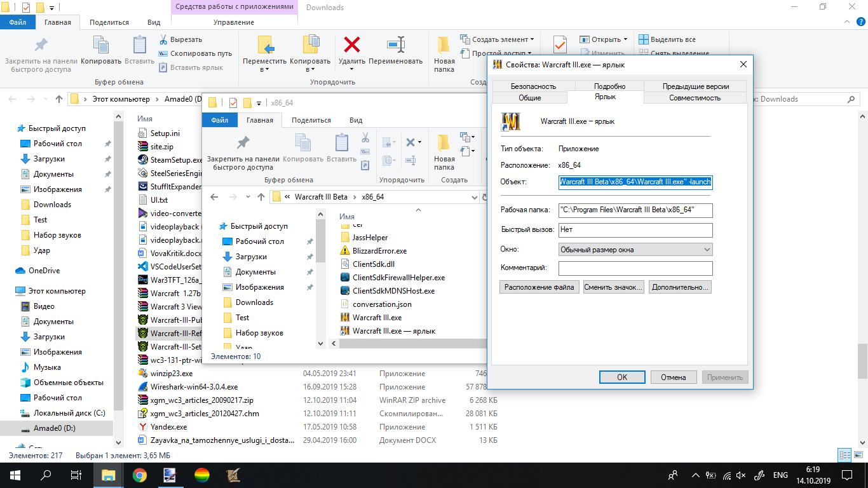Open Windows Start menu

[15, 475]
